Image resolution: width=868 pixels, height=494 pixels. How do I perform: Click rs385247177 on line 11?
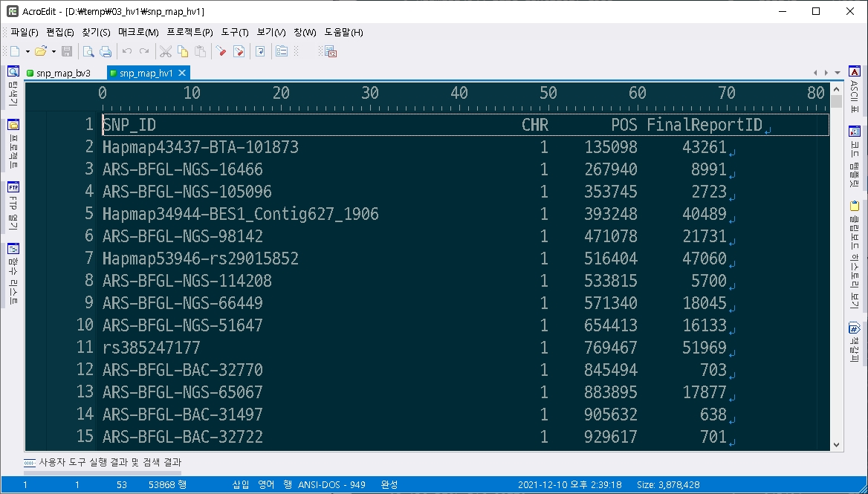(x=151, y=348)
